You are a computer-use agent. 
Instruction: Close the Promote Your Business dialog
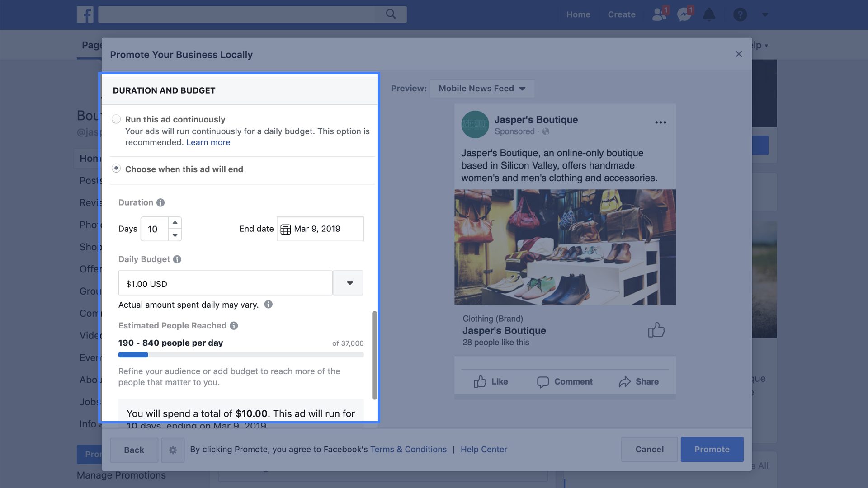coord(739,54)
